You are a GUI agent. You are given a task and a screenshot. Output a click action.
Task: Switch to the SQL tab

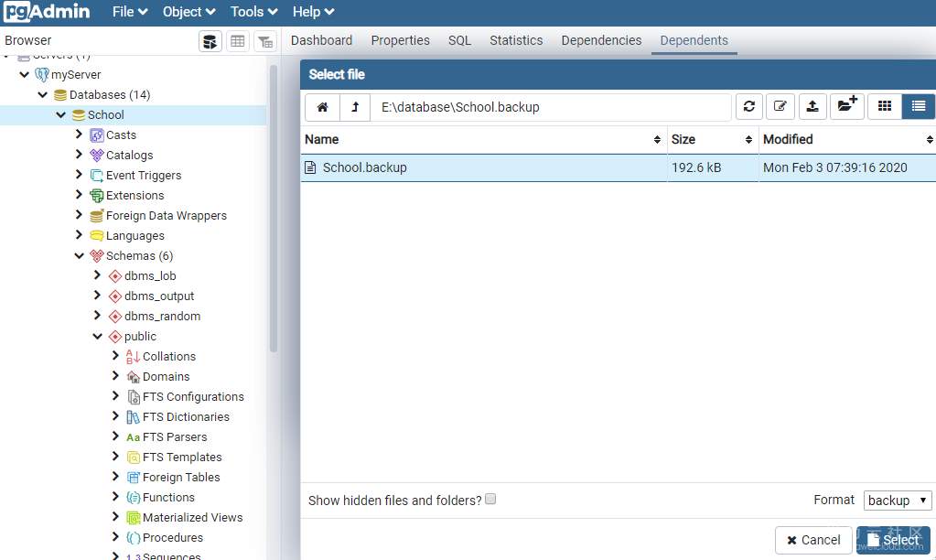pos(459,40)
